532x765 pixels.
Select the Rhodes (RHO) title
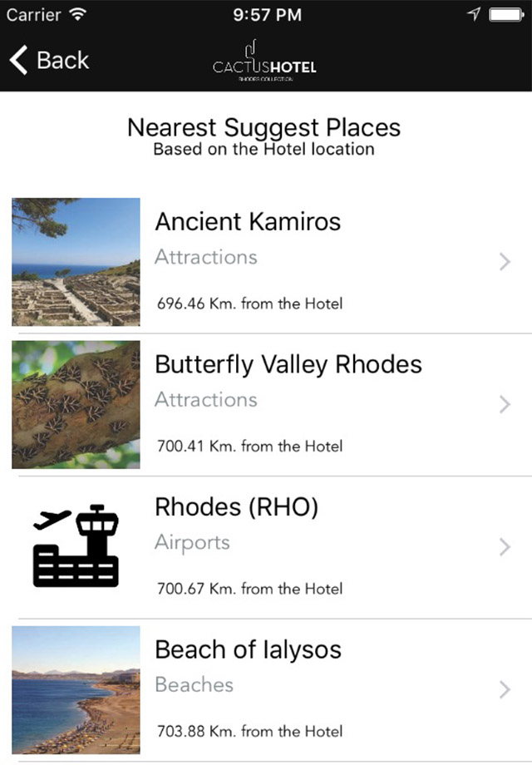point(237,507)
